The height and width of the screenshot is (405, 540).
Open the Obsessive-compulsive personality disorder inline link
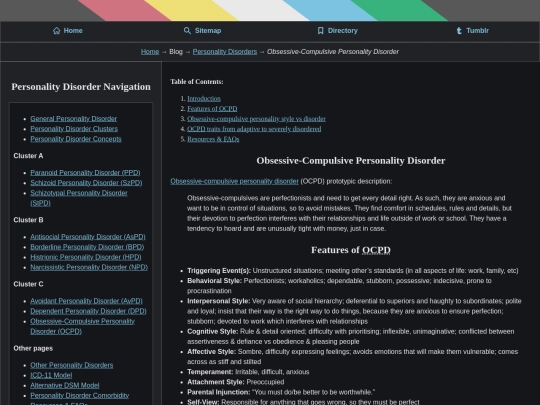(x=235, y=181)
